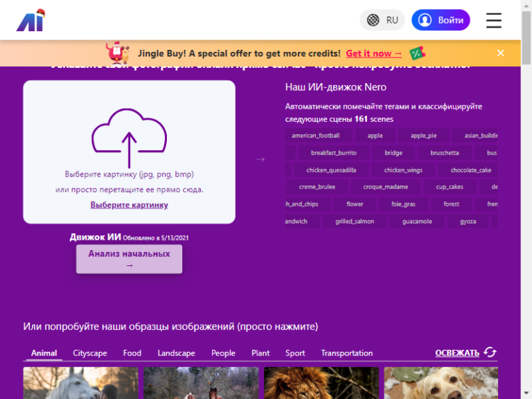Click the user avatar icon in Войти
This screenshot has height=399, width=532.
[425, 20]
